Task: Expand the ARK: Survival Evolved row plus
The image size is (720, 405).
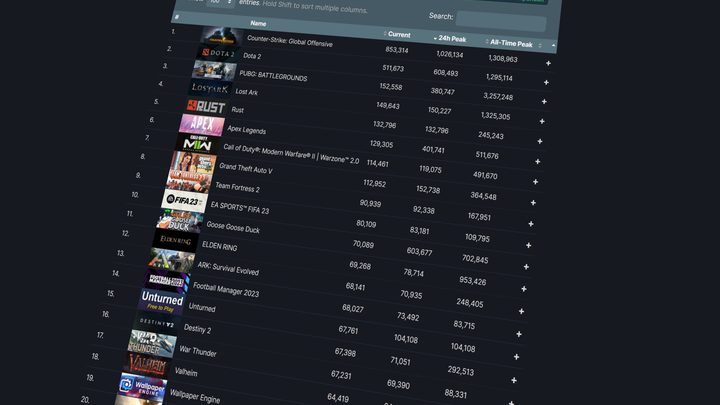Action: click(521, 311)
